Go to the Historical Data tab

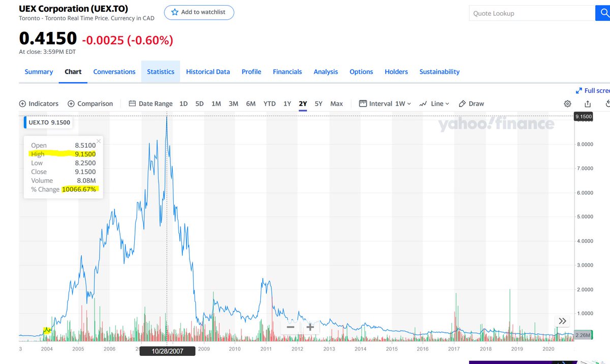(208, 72)
